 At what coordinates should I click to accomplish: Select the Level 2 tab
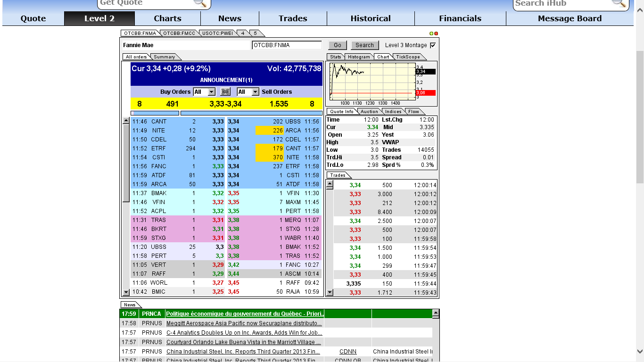pos(99,18)
